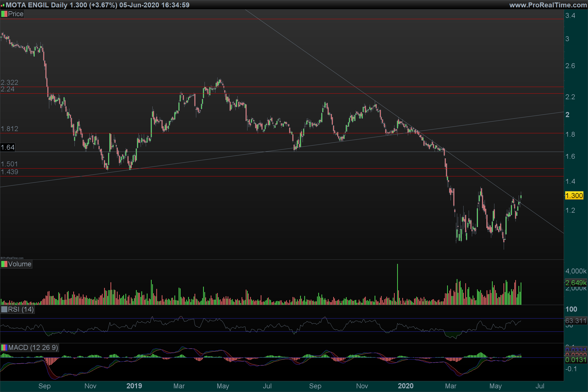Click the candlestick icon beside MOTA ENGIL title
The width and height of the screenshot is (588, 392).
point(3,5)
